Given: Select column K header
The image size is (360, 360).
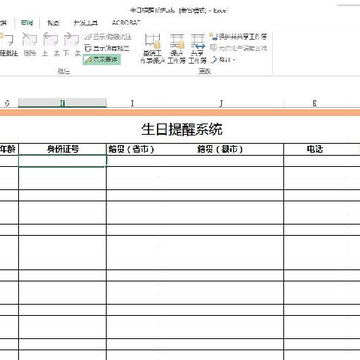Looking at the screenshot, I should click(315, 103).
